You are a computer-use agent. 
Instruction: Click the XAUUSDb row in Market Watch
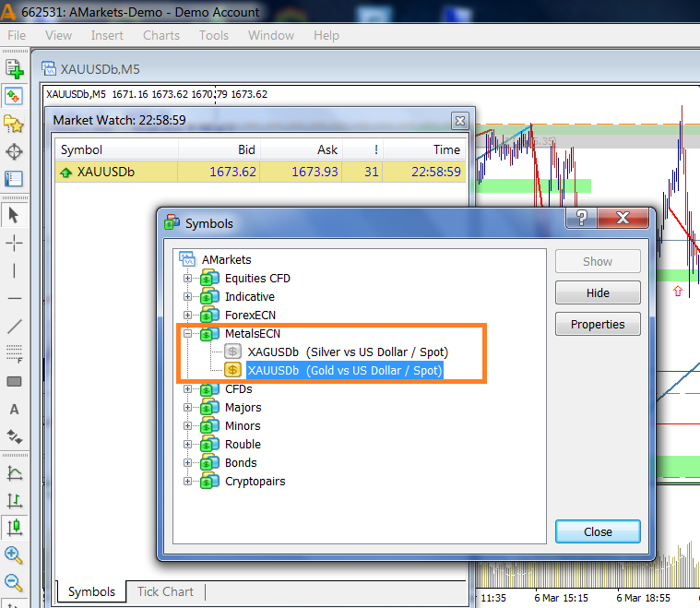(260, 172)
